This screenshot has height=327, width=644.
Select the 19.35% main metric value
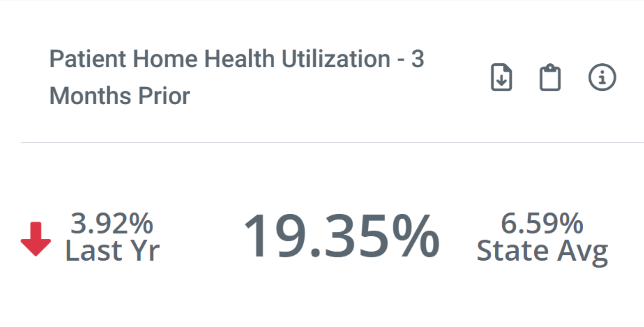[x=342, y=236]
